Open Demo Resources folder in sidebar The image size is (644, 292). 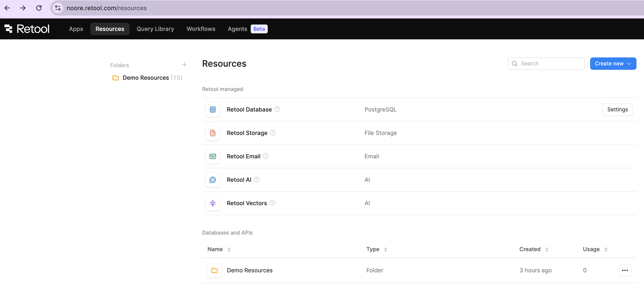(x=146, y=78)
